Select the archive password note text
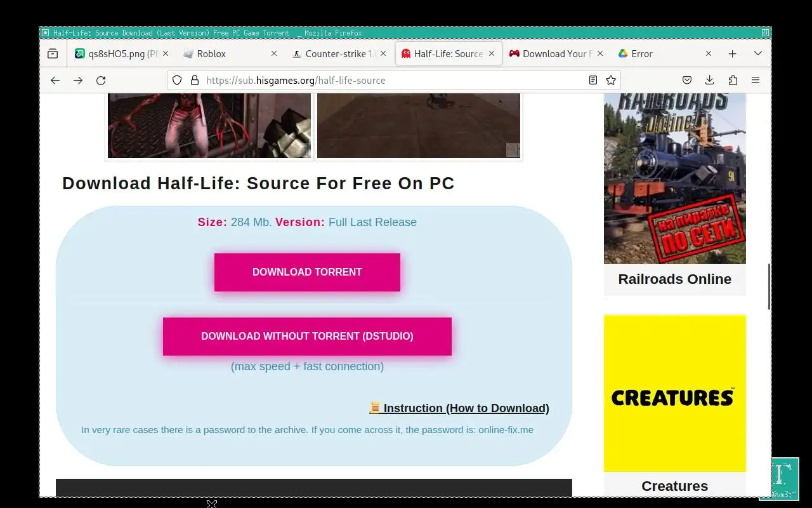Screen dimensions: 812x508 307,430
